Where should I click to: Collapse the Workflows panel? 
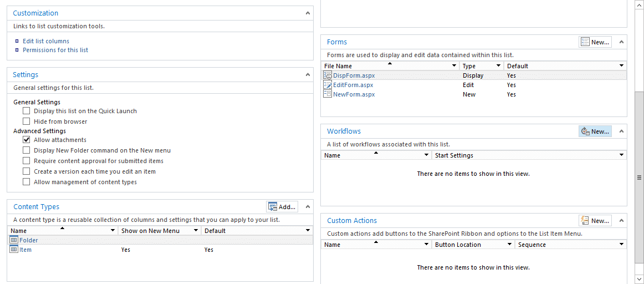point(621,131)
